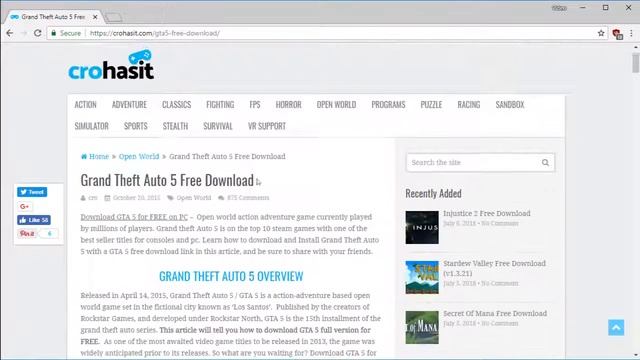Open Injustice 2 Free Download link
Screen dimensions: 640x360
point(487,213)
